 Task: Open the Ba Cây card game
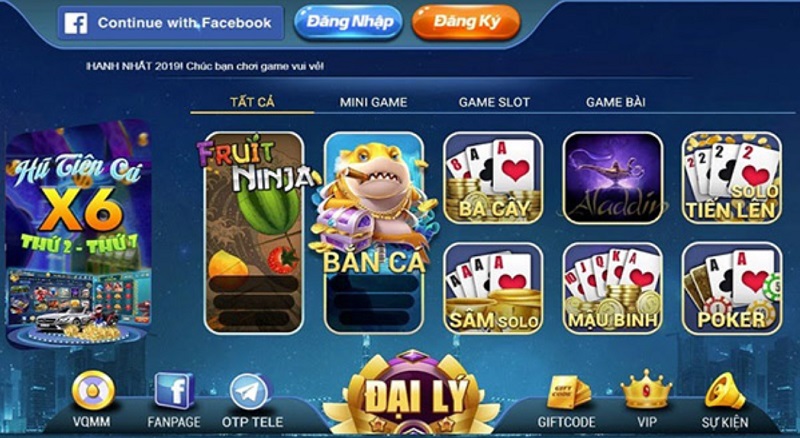point(493,178)
